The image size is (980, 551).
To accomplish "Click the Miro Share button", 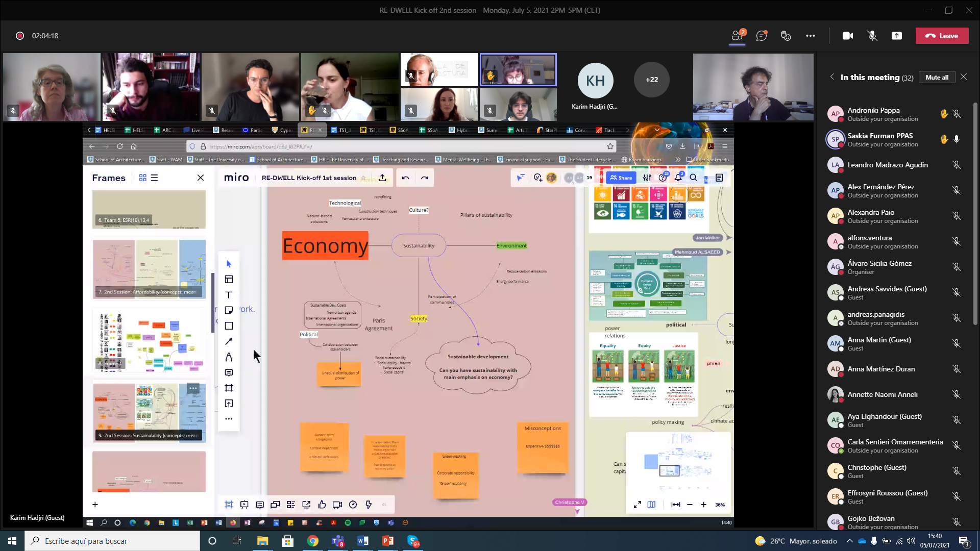I will (621, 178).
